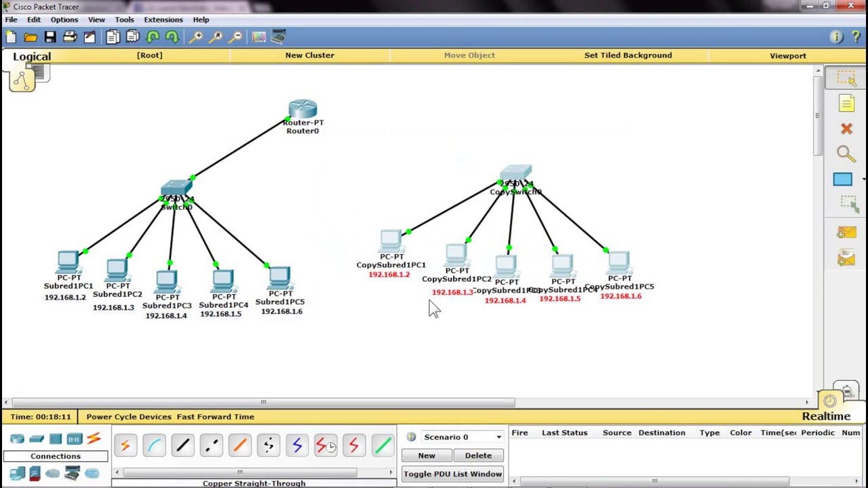Image resolution: width=868 pixels, height=488 pixels.
Task: Print the workspace with the printer icon
Action: click(70, 37)
